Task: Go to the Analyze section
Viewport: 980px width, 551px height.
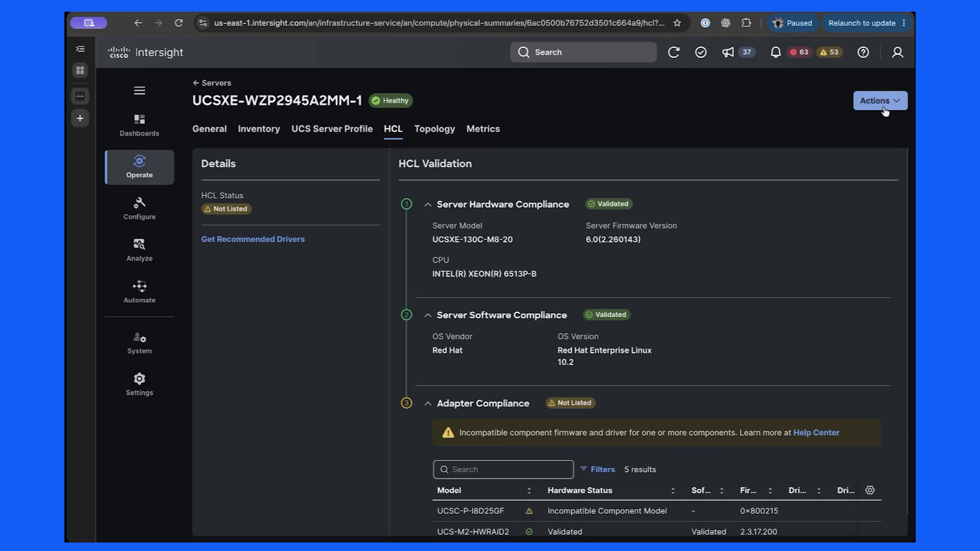Action: (x=139, y=250)
